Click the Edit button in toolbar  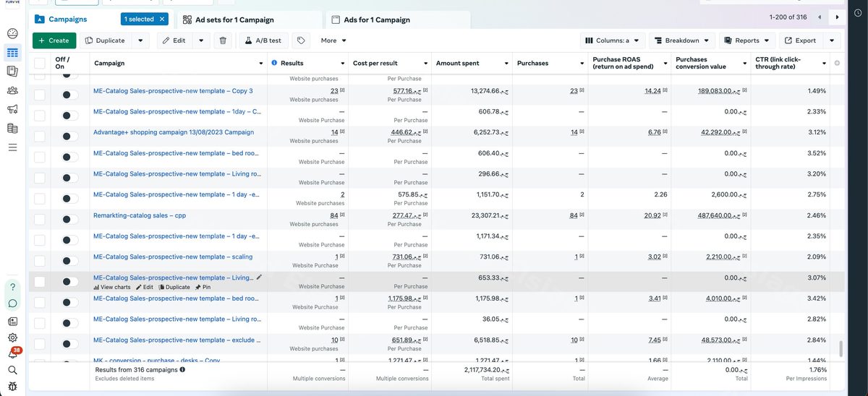[174, 40]
